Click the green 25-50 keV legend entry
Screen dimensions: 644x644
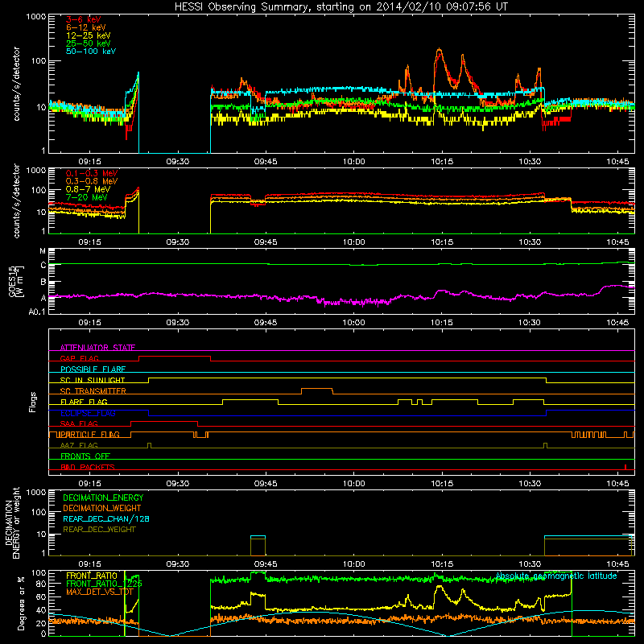coord(88,43)
